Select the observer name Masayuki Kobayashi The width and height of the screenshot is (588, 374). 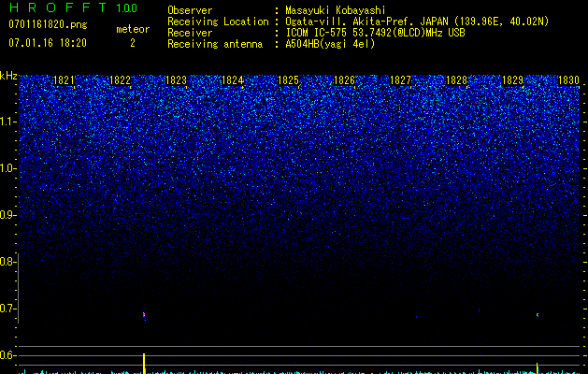tap(336, 10)
